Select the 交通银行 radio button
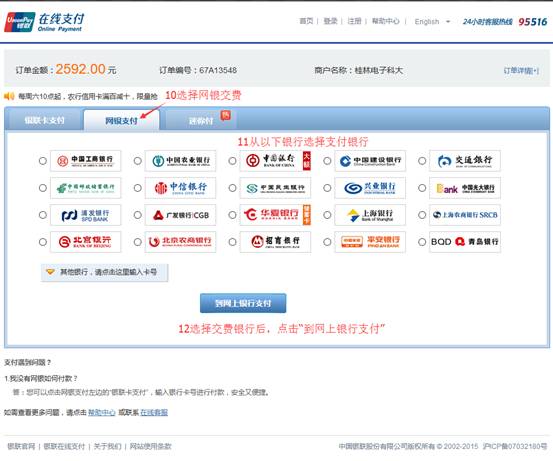 [x=422, y=161]
